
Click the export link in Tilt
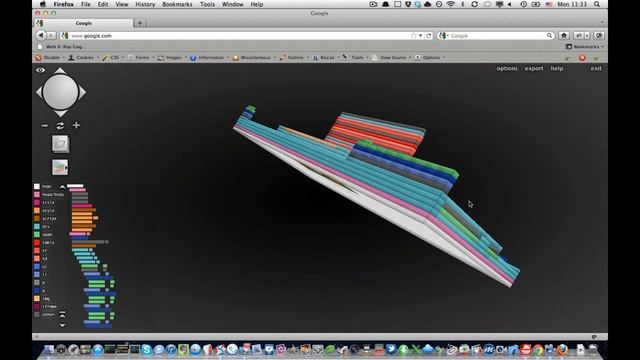[534, 69]
